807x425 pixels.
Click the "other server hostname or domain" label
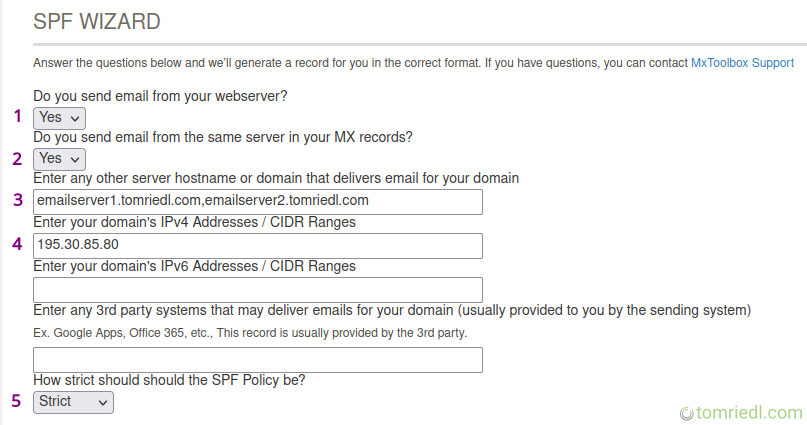point(276,179)
